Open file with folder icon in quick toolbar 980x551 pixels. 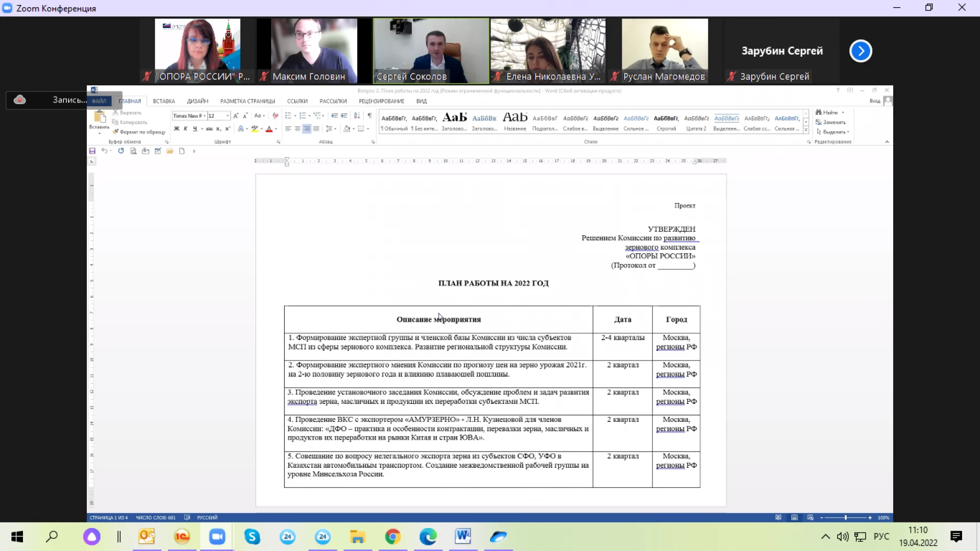169,151
